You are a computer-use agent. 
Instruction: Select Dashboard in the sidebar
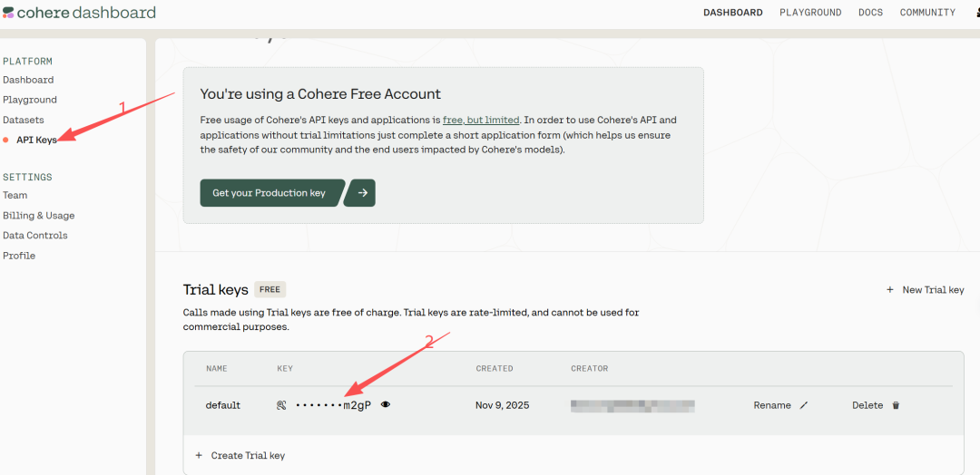tap(28, 80)
